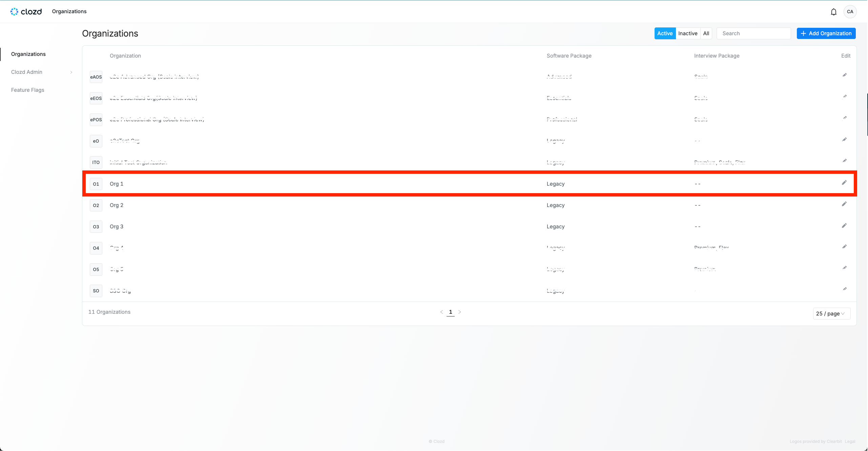The width and height of the screenshot is (868, 451).
Task: Open Feature Flags in the sidebar
Action: point(28,90)
